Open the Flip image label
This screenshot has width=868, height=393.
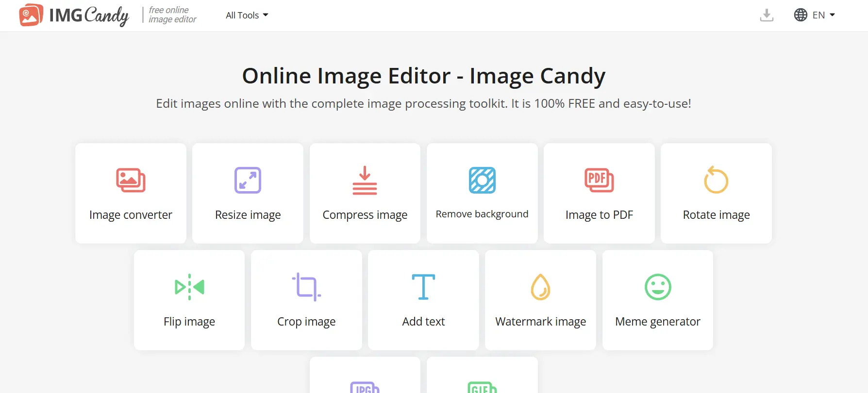189,322
